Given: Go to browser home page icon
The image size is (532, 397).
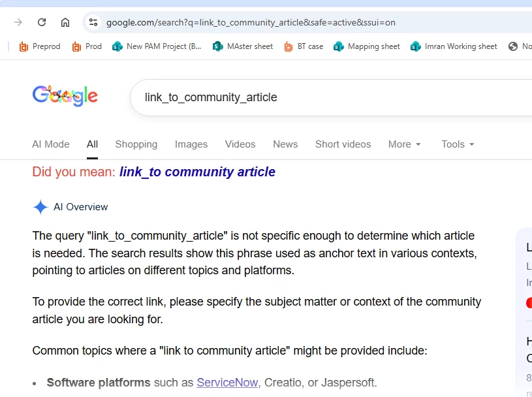Looking at the screenshot, I should (x=65, y=22).
